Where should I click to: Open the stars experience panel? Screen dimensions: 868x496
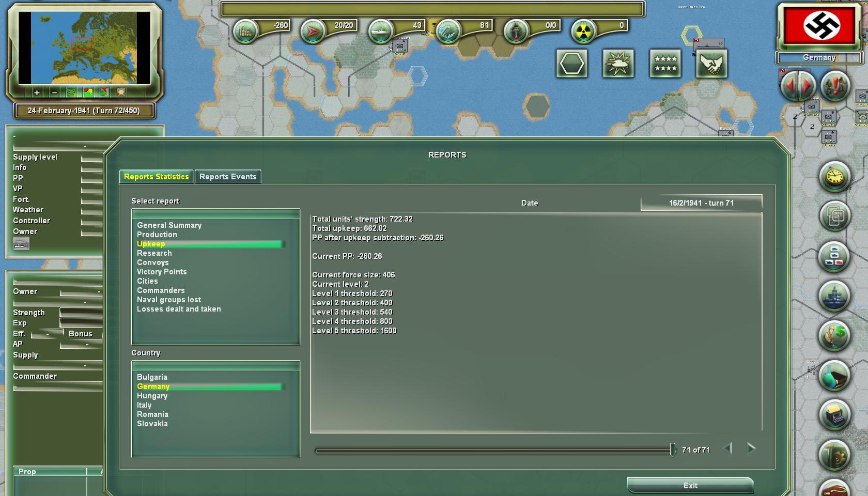point(665,64)
